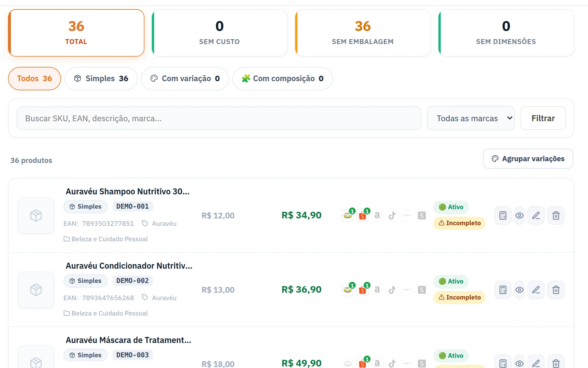Switch to Com variação filter tab
This screenshot has width=588, height=368.
pos(185,79)
